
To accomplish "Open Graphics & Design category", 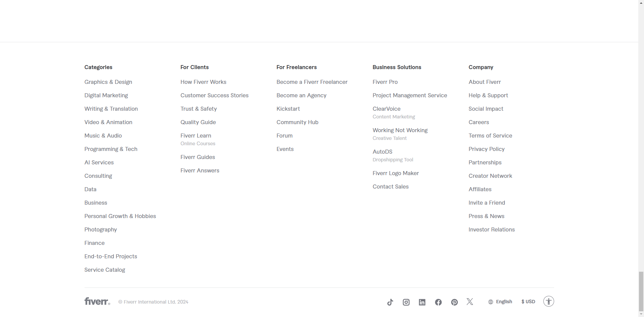I will click(108, 82).
